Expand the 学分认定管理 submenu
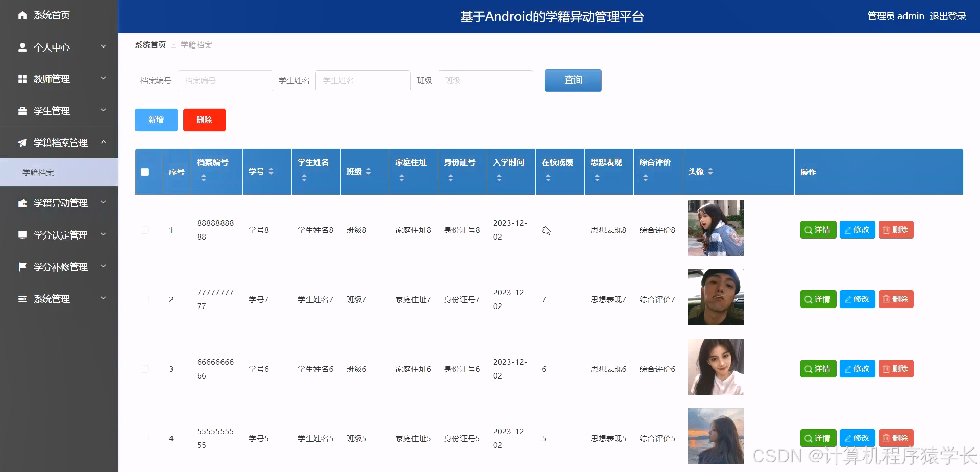980x472 pixels. pyautogui.click(x=104, y=235)
